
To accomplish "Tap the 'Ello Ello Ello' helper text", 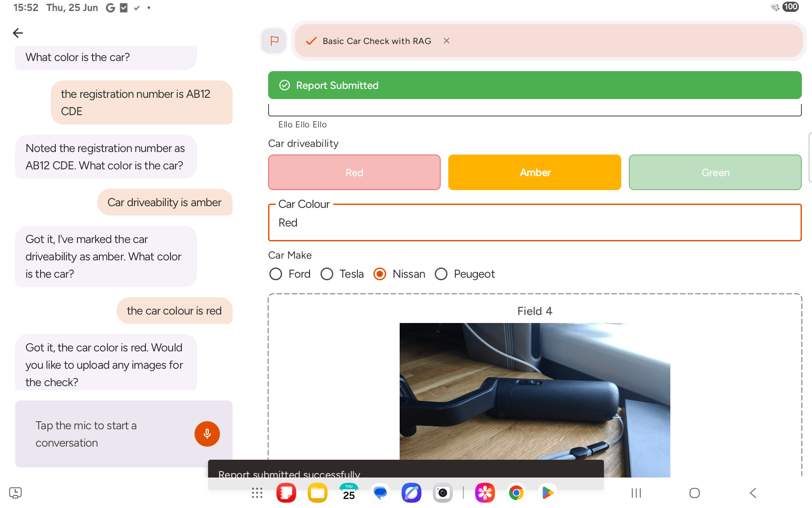I will [302, 124].
